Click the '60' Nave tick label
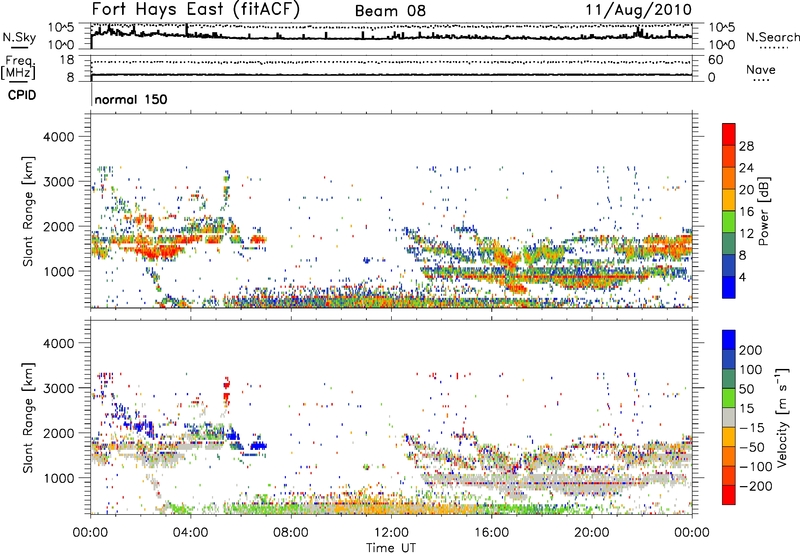 [x=715, y=60]
